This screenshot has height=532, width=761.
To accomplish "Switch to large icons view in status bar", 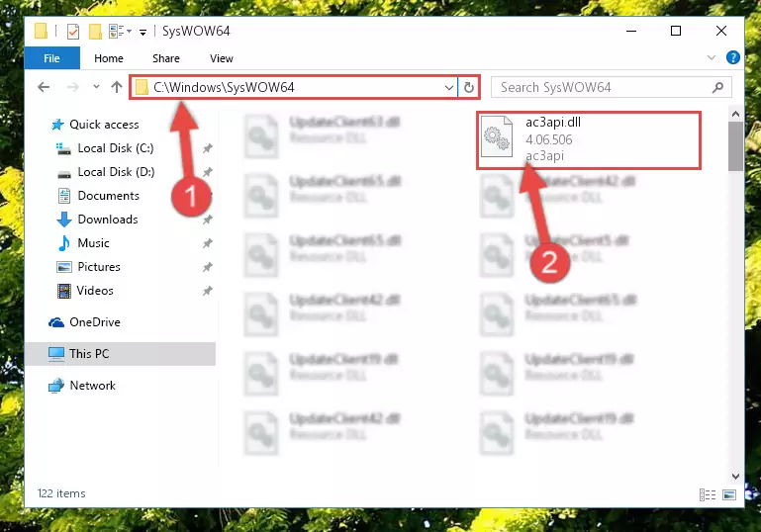I will click(x=729, y=494).
